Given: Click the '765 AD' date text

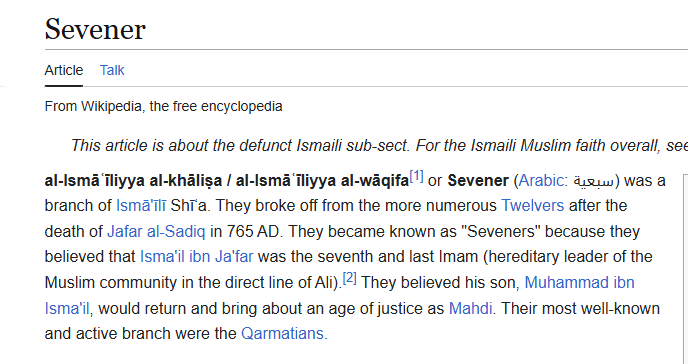Looking at the screenshot, I should 253,232.
